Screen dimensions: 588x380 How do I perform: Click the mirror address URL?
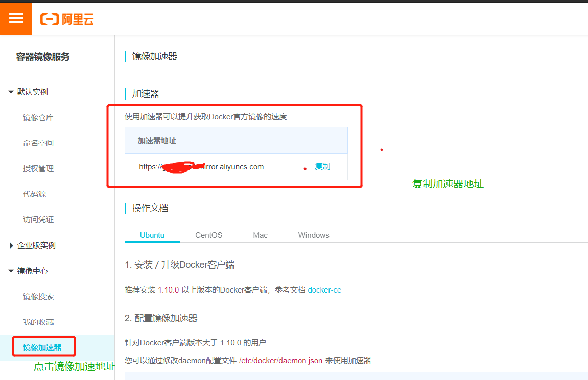coord(200,167)
